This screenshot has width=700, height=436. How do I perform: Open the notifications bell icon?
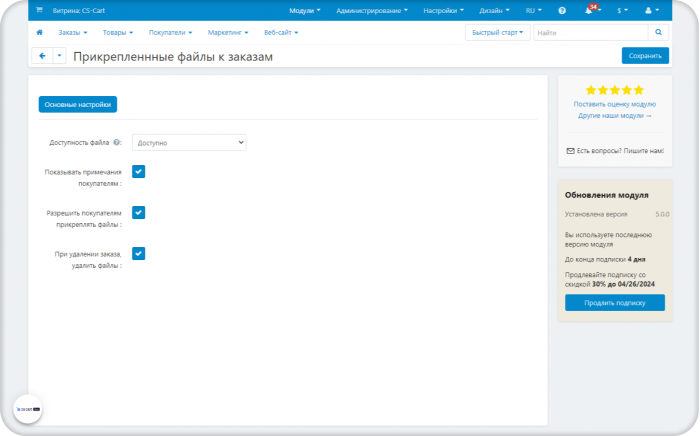coord(590,10)
